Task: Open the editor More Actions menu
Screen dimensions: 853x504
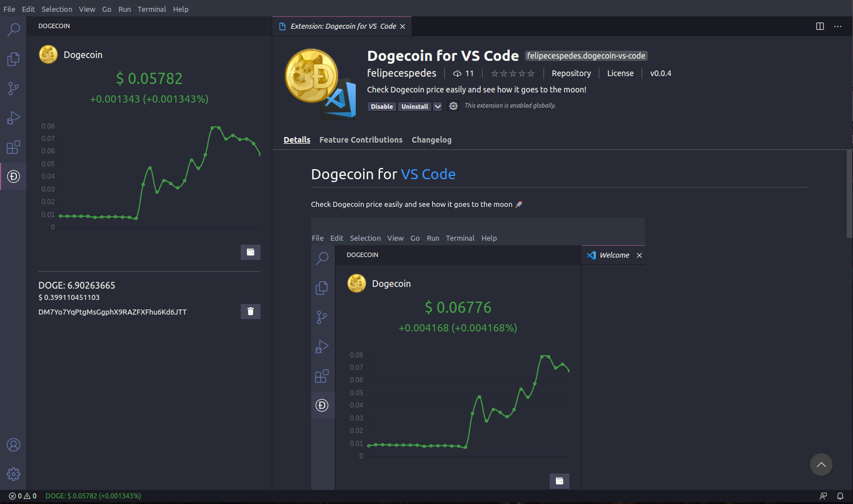Action: (x=837, y=26)
